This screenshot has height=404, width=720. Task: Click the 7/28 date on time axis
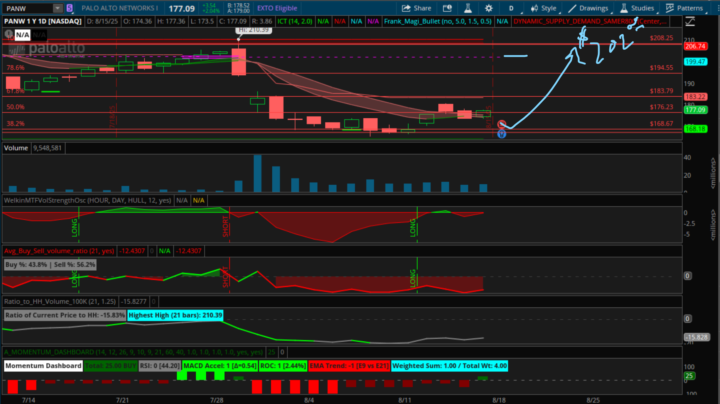(x=216, y=400)
